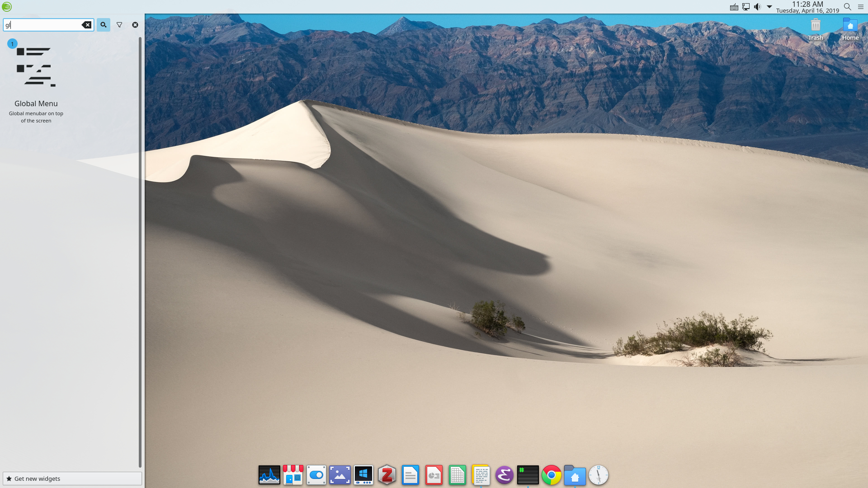Open network connections tray icon

[x=746, y=7]
